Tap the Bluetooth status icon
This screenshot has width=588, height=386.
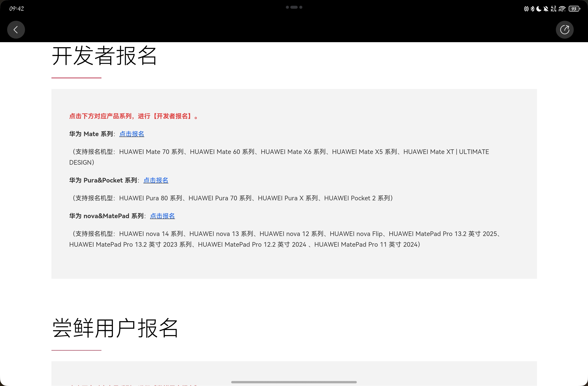point(533,9)
